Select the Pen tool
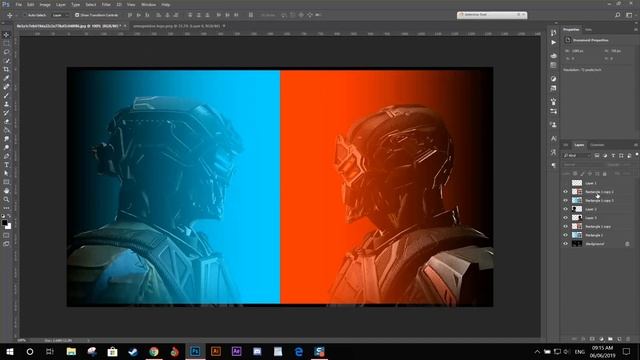640x360 pixels. pos(6,156)
